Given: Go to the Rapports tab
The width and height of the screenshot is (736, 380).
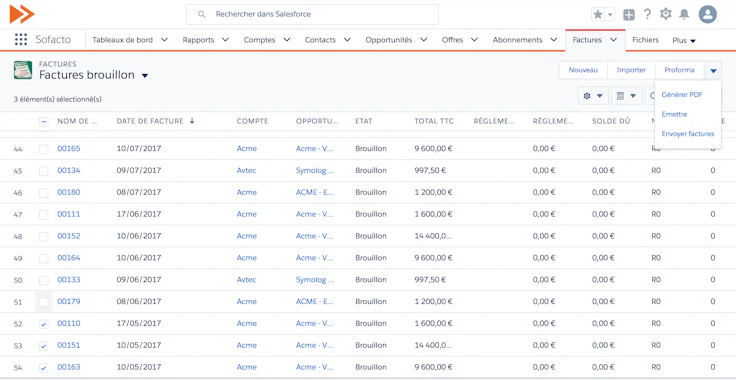Looking at the screenshot, I should click(198, 40).
